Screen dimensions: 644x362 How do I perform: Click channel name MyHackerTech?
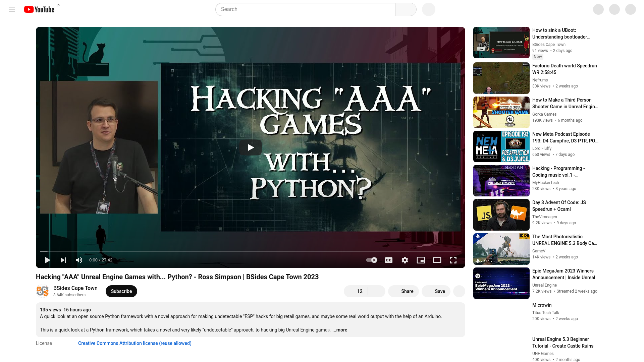pos(546,183)
